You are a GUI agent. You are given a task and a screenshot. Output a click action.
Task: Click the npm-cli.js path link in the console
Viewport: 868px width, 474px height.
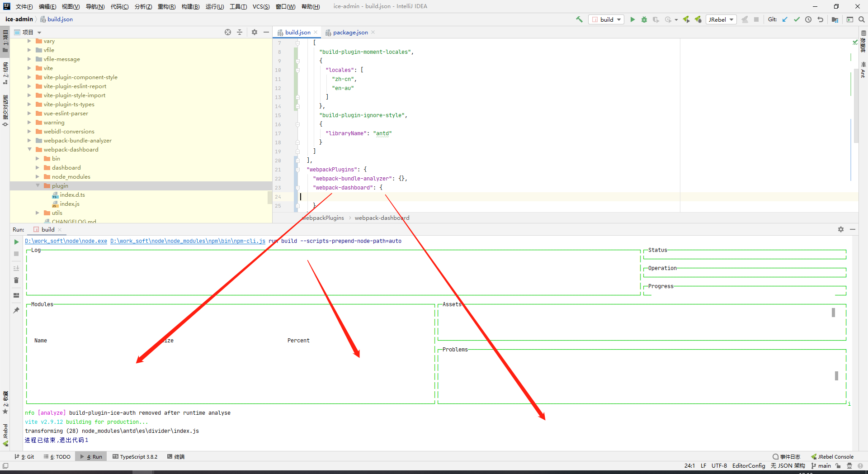coord(188,241)
